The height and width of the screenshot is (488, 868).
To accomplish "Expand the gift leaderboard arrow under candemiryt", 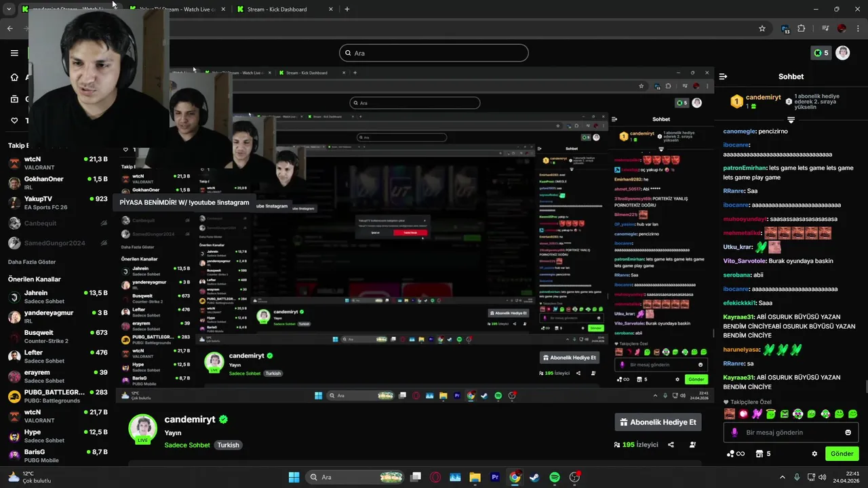I will coord(791,119).
